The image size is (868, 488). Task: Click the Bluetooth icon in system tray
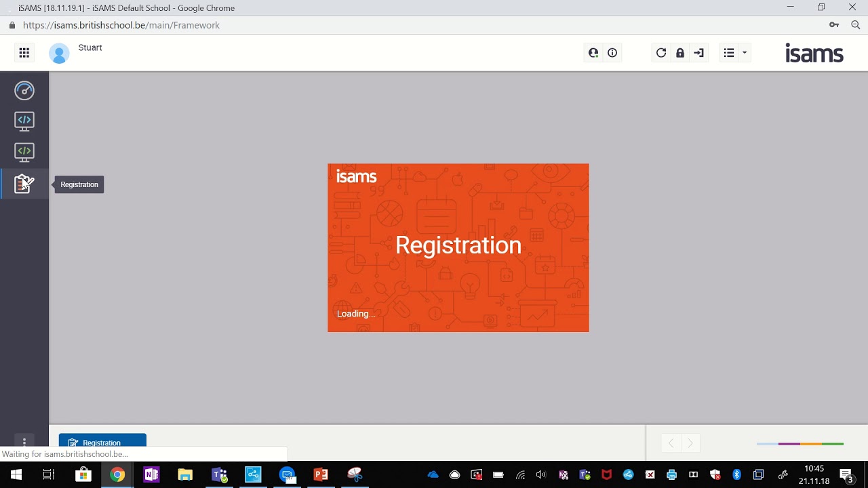(x=737, y=474)
